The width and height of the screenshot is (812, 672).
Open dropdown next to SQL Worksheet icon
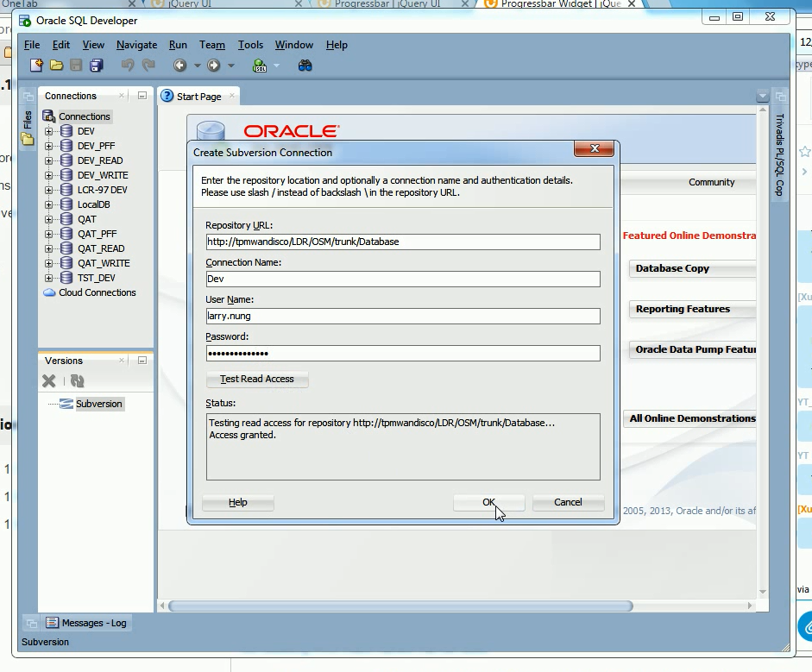tap(276, 66)
